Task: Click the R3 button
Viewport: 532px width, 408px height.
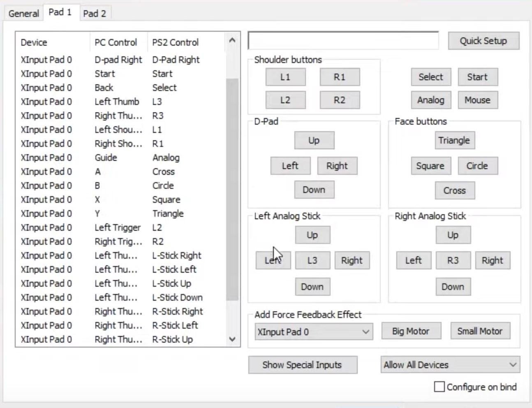Action: point(453,260)
